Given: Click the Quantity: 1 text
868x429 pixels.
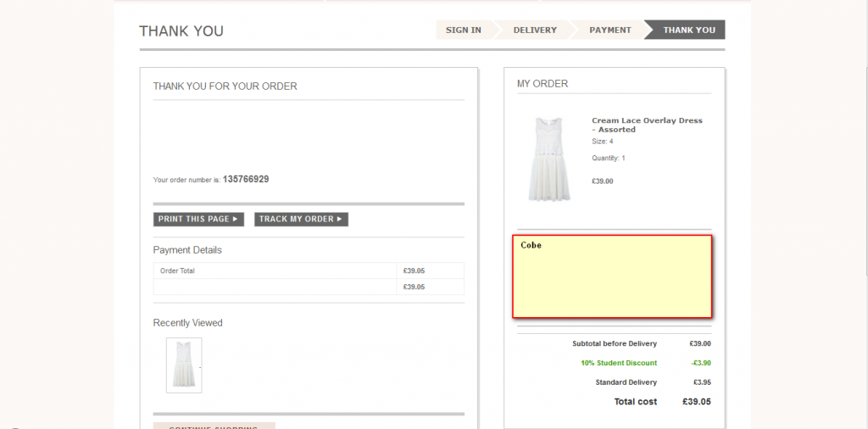Looking at the screenshot, I should pos(608,159).
